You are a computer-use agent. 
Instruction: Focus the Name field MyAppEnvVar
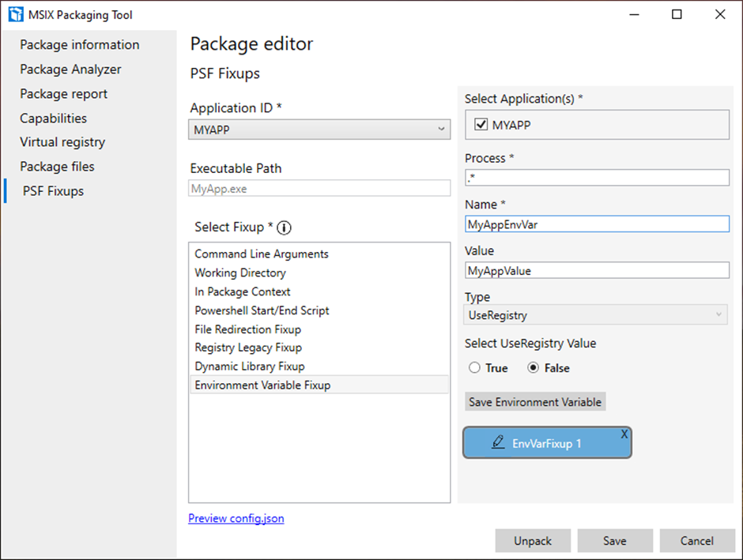click(x=597, y=224)
